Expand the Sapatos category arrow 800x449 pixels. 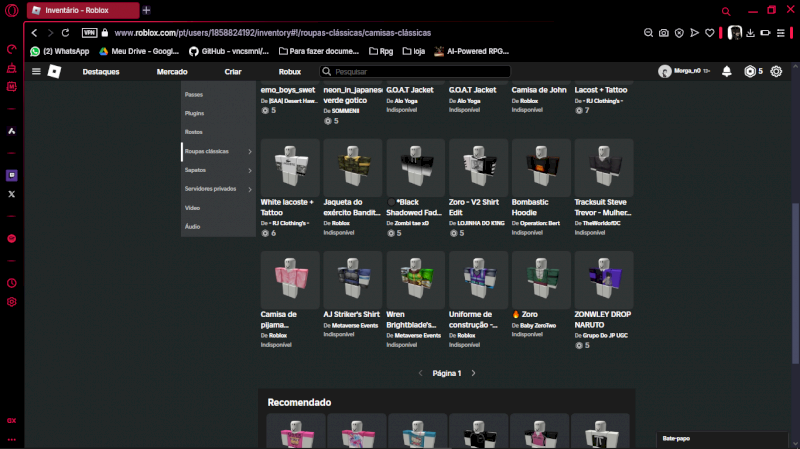point(250,170)
